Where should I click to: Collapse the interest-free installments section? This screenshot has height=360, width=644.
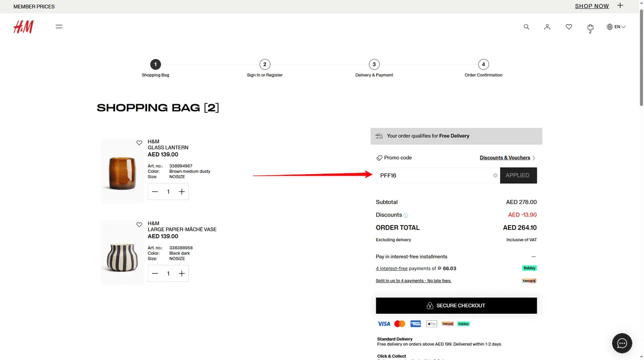[x=534, y=257]
